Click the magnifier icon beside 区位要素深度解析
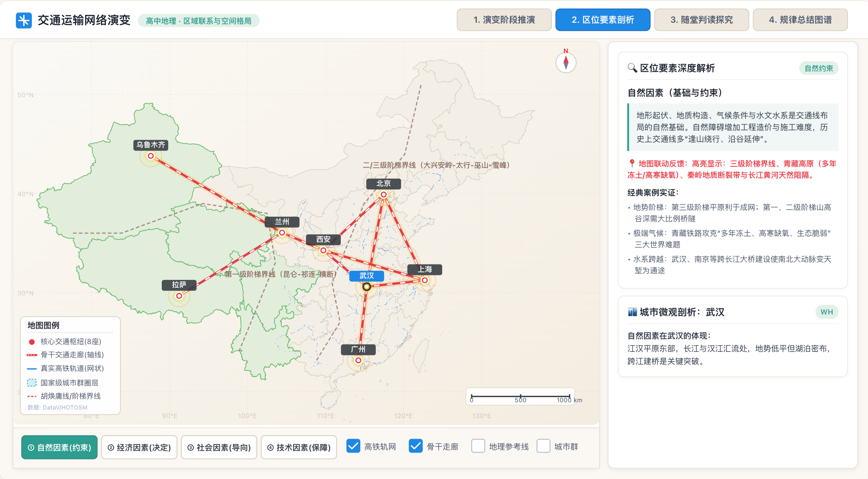The image size is (868, 479). click(x=632, y=68)
